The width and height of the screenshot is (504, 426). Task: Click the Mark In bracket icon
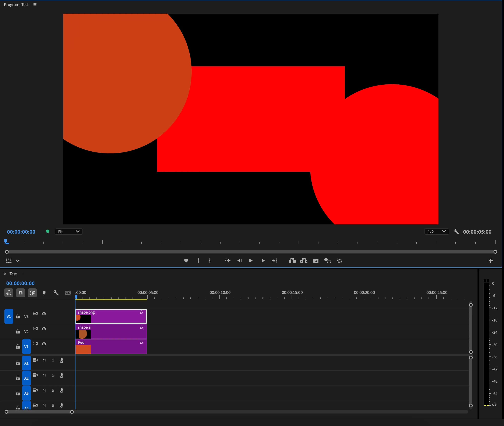pyautogui.click(x=198, y=261)
